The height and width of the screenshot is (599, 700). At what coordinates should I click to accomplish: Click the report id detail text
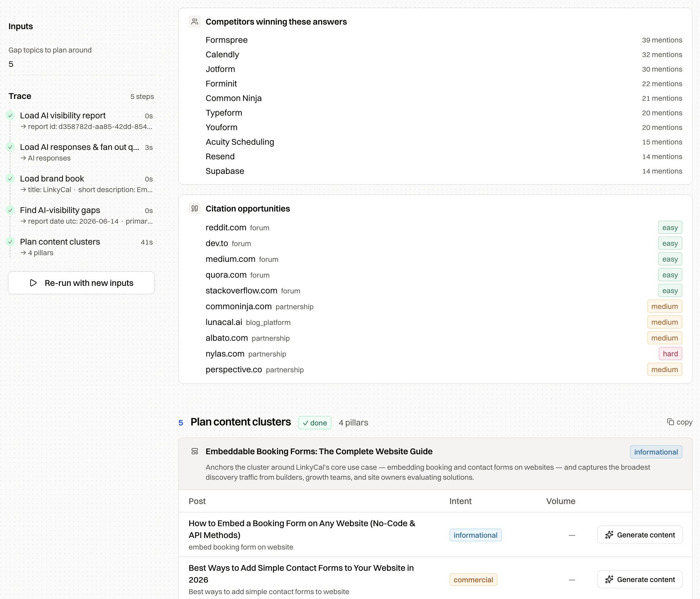pyautogui.click(x=86, y=127)
